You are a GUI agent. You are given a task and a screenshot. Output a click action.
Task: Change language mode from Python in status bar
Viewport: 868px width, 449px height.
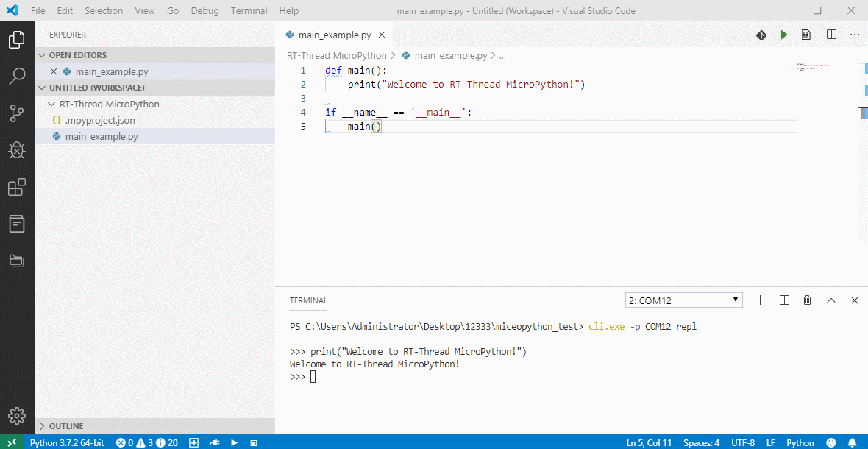[x=800, y=442]
